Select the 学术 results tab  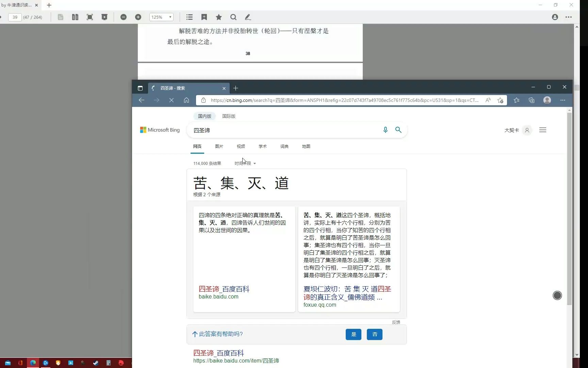coord(263,147)
